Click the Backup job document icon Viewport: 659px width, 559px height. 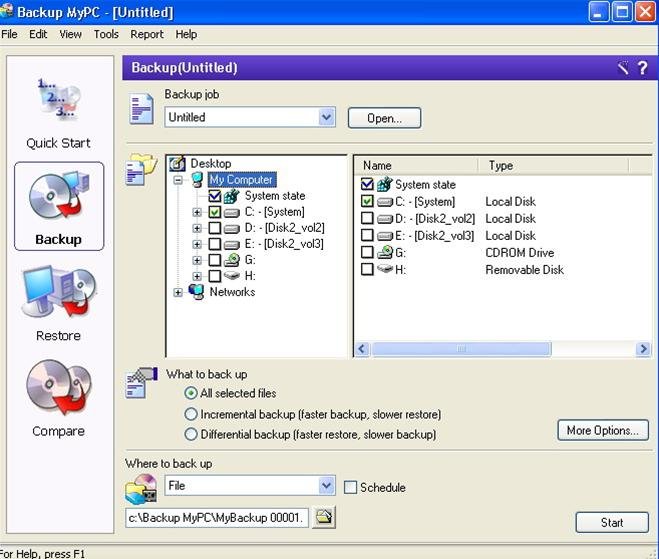pyautogui.click(x=141, y=108)
